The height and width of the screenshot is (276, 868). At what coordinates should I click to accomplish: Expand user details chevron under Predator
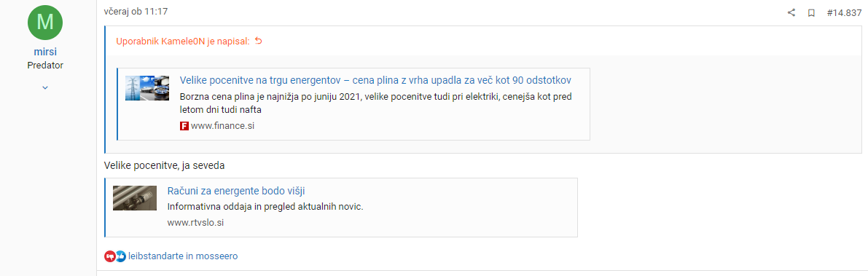click(45, 87)
